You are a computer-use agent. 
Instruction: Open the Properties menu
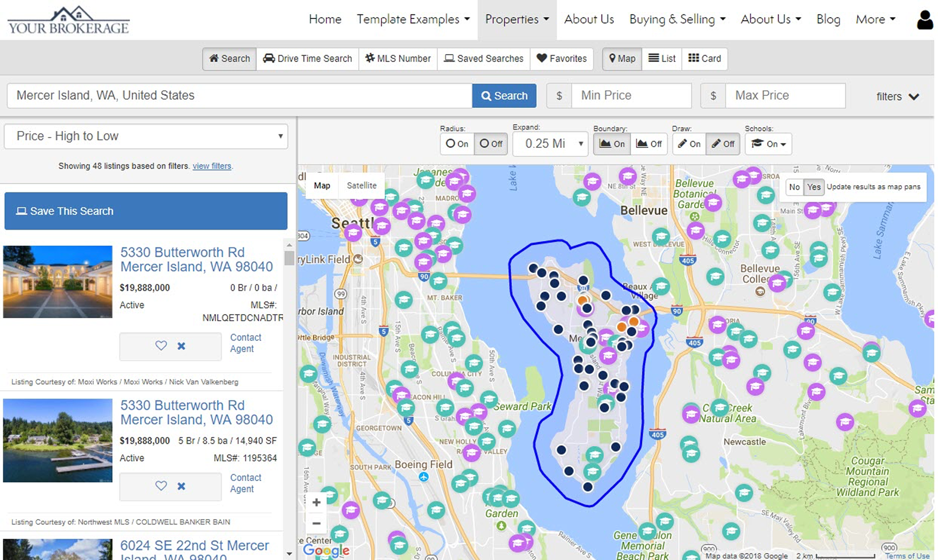[x=517, y=19]
